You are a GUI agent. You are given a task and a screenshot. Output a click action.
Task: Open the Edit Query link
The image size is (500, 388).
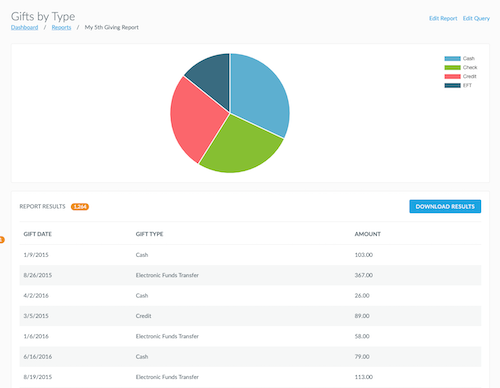[x=476, y=18]
